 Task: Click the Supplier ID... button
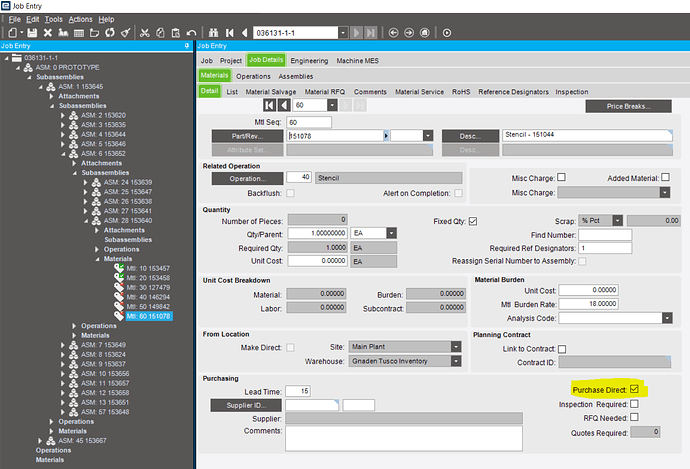(x=246, y=405)
